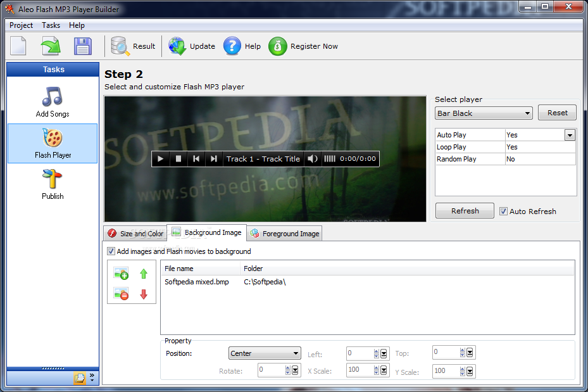The height and width of the screenshot is (392, 588).
Task: Open the Project menu
Action: coord(21,25)
